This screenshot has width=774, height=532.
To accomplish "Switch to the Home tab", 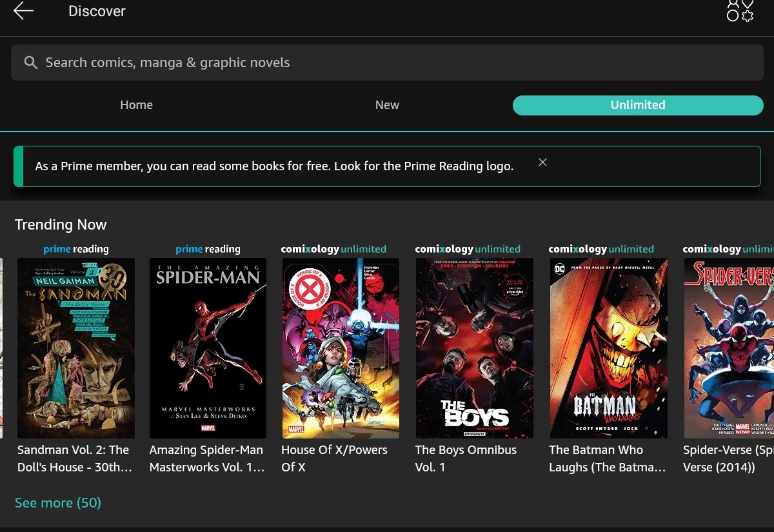I will click(x=136, y=105).
